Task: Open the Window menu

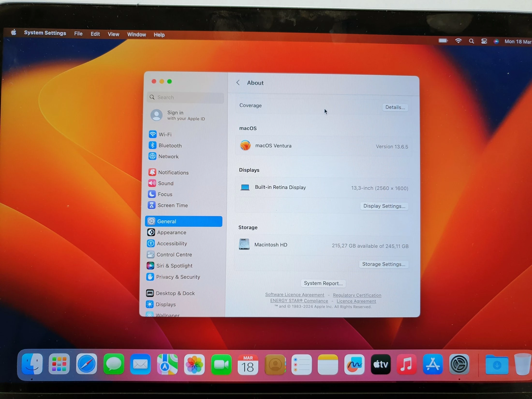Action: (x=137, y=34)
